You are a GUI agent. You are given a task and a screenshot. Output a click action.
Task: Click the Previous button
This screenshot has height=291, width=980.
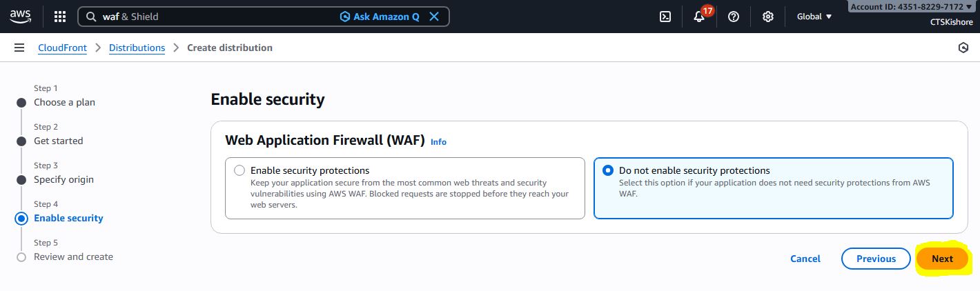(x=876, y=259)
